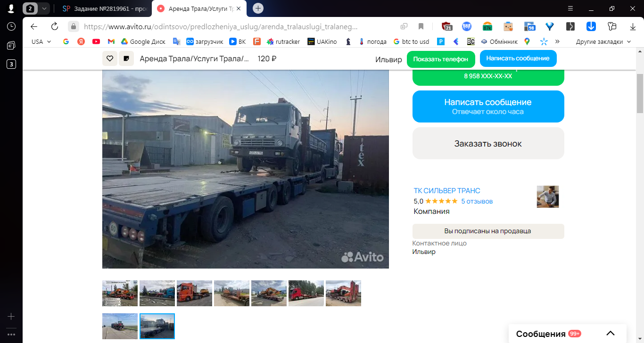Add a note using the sticky note icon
Viewport: 644px width, 343px height.
click(x=126, y=58)
